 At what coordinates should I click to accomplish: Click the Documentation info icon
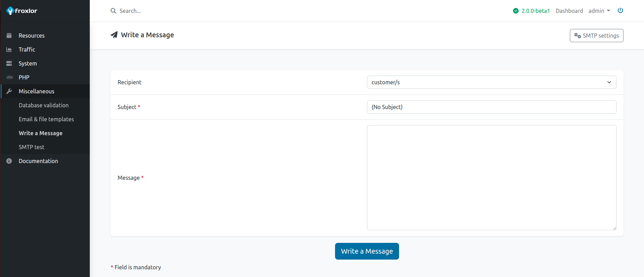(x=9, y=161)
